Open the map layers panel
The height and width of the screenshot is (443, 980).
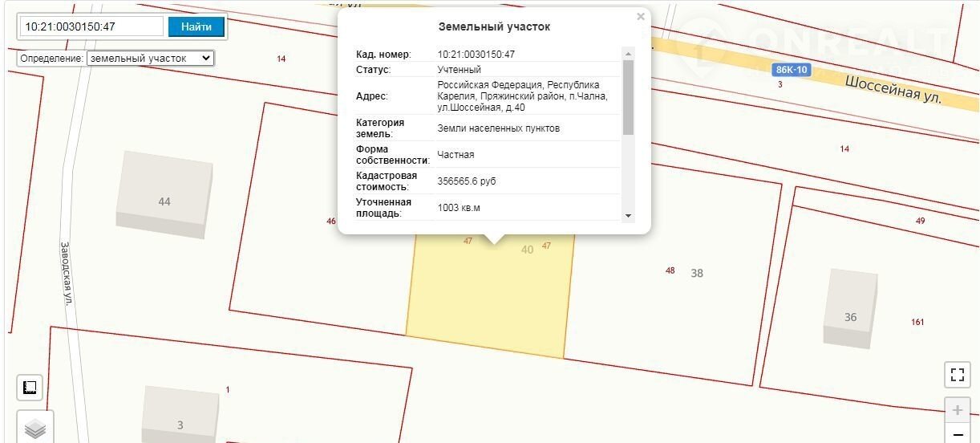[34, 428]
